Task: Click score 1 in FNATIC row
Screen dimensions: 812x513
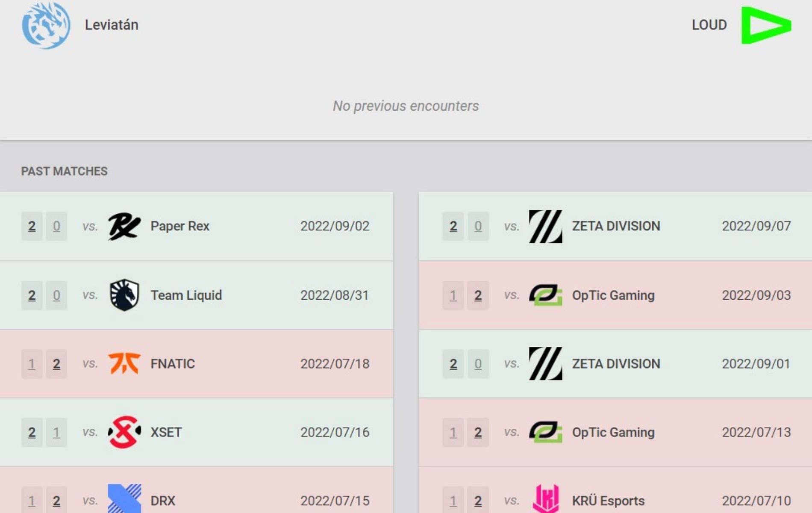Action: 32,364
